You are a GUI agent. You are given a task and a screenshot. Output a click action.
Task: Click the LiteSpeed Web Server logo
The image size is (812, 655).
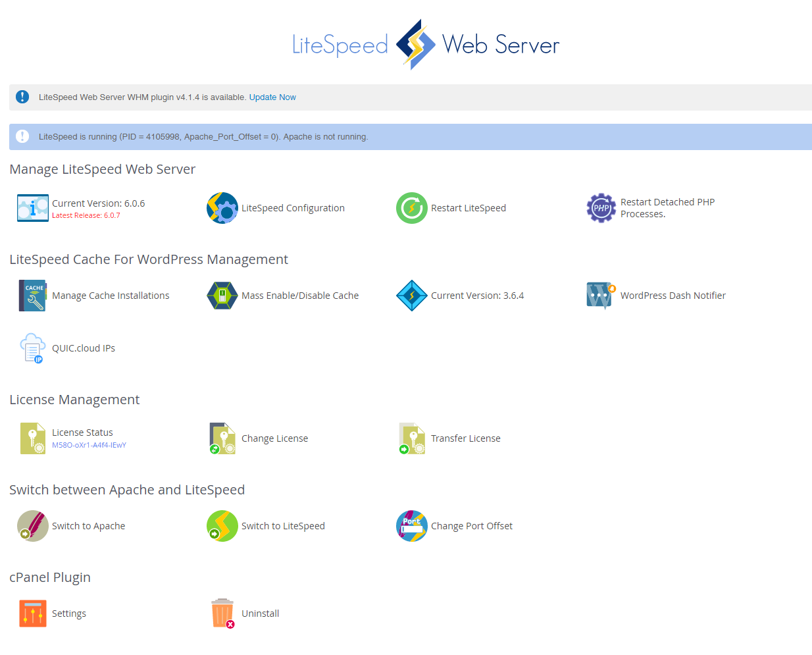(425, 45)
